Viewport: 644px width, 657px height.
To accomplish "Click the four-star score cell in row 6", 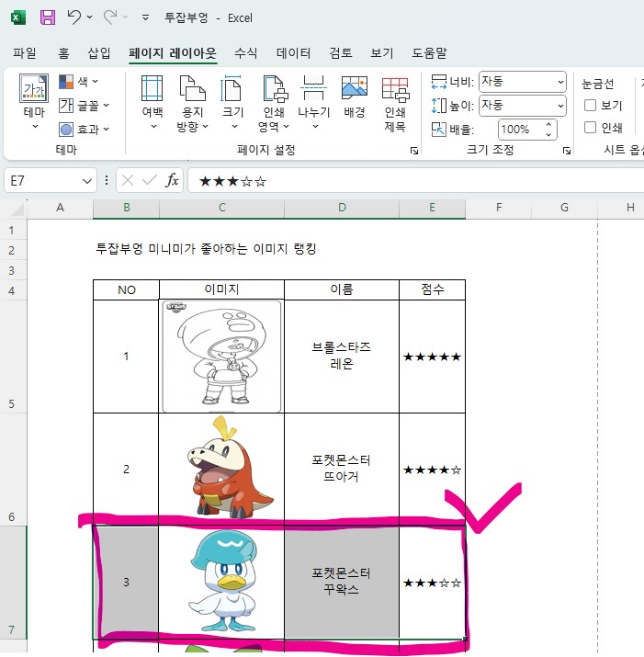I will click(432, 470).
